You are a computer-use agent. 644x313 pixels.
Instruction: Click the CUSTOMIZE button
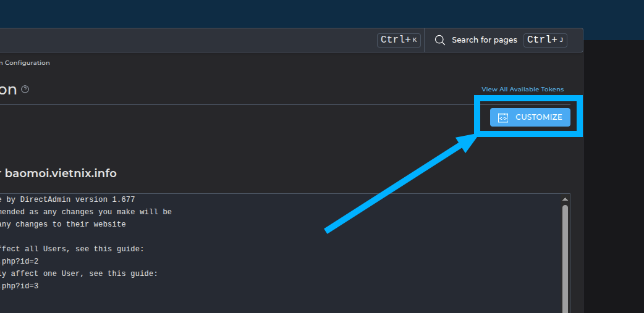(x=530, y=117)
